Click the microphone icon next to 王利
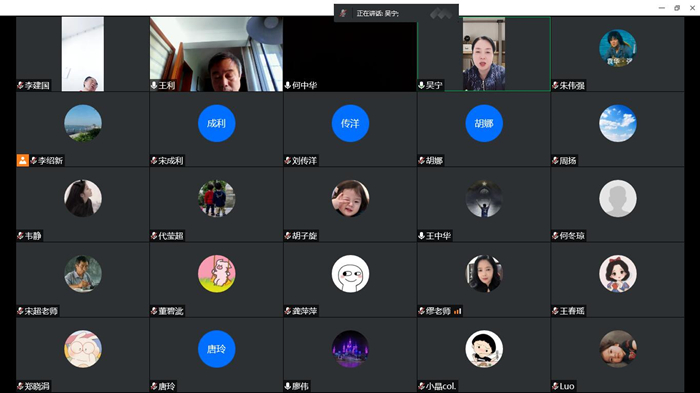This screenshot has width=700, height=393. click(x=154, y=85)
